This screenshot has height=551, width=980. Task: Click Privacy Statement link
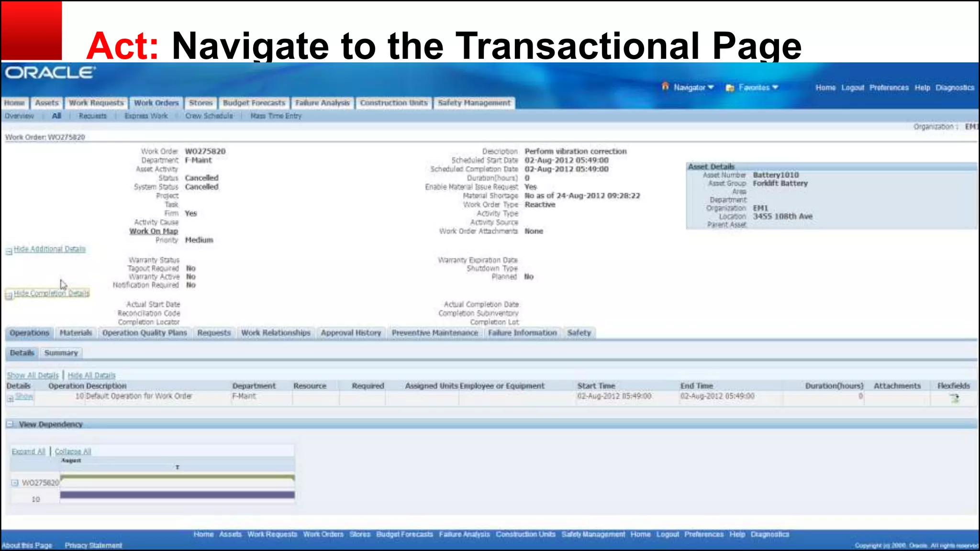(x=93, y=546)
